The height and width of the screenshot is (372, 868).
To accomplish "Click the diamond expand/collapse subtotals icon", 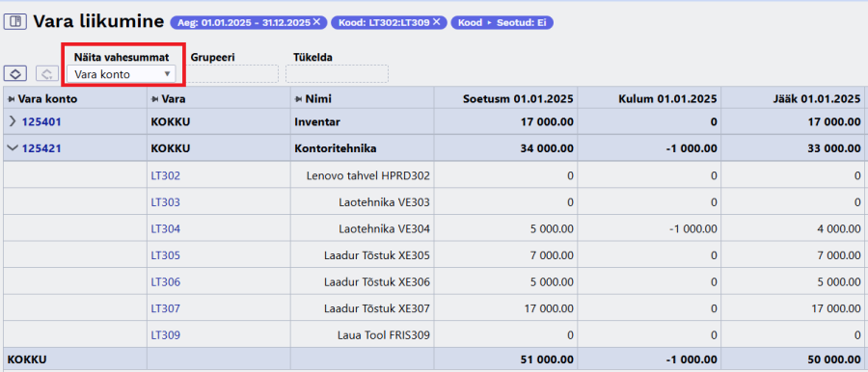I will tap(15, 73).
